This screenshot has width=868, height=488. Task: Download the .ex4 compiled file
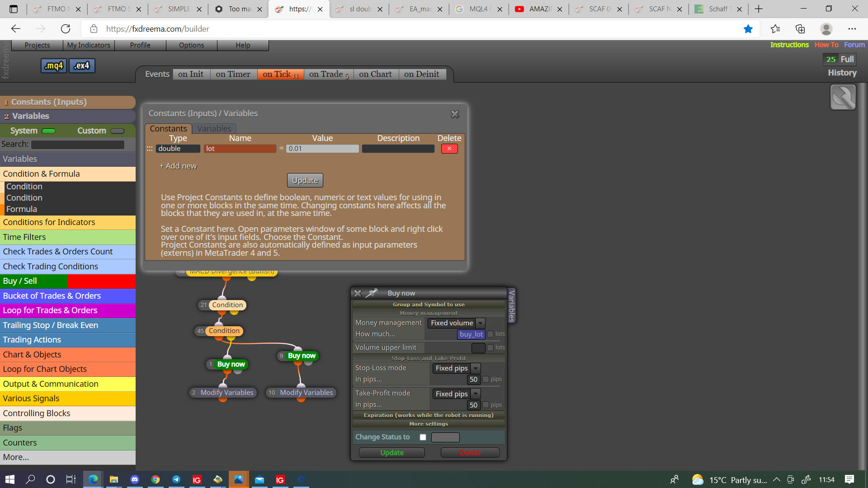click(82, 66)
